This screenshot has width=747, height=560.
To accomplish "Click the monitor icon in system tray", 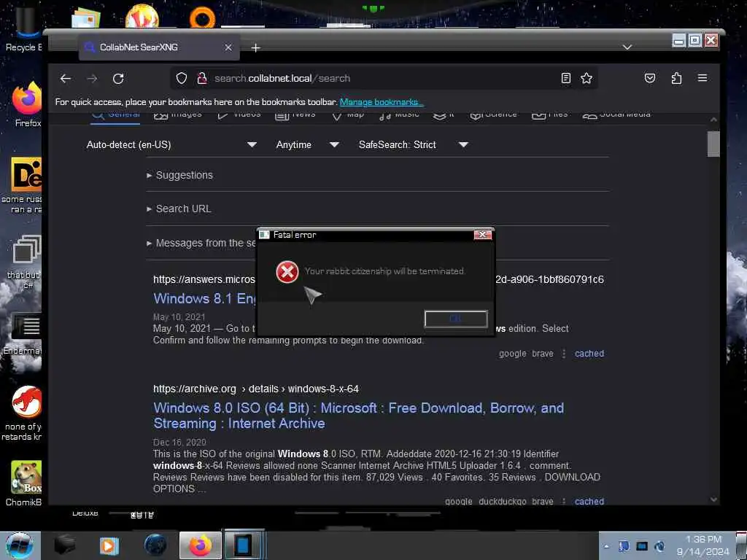I will 642,546.
